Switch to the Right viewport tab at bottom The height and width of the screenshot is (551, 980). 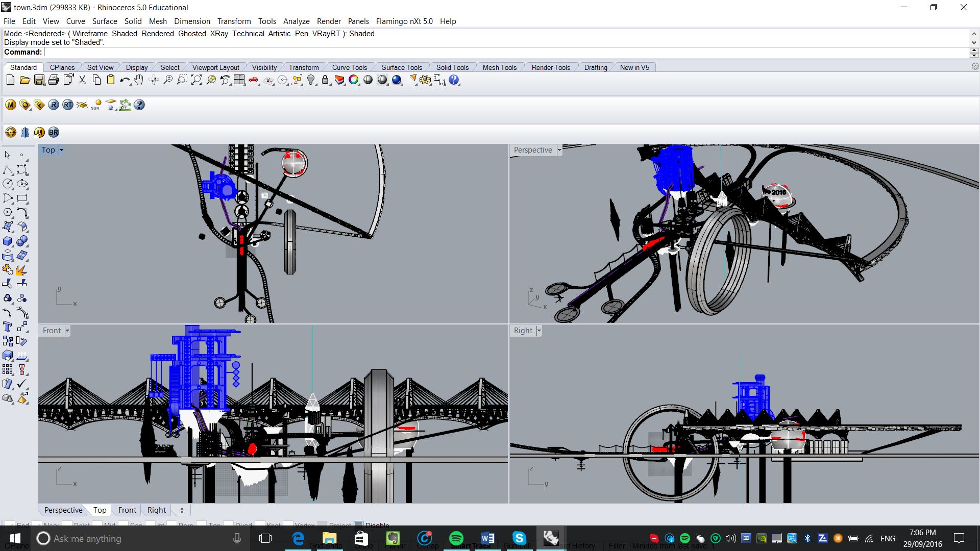coord(157,510)
